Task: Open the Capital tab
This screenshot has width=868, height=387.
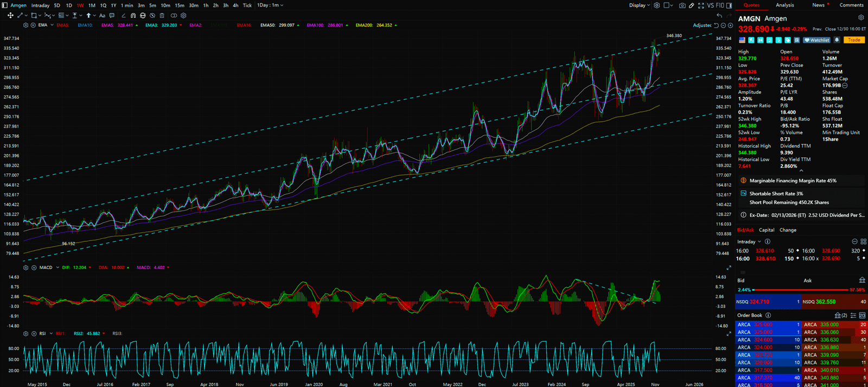Action: click(x=766, y=230)
